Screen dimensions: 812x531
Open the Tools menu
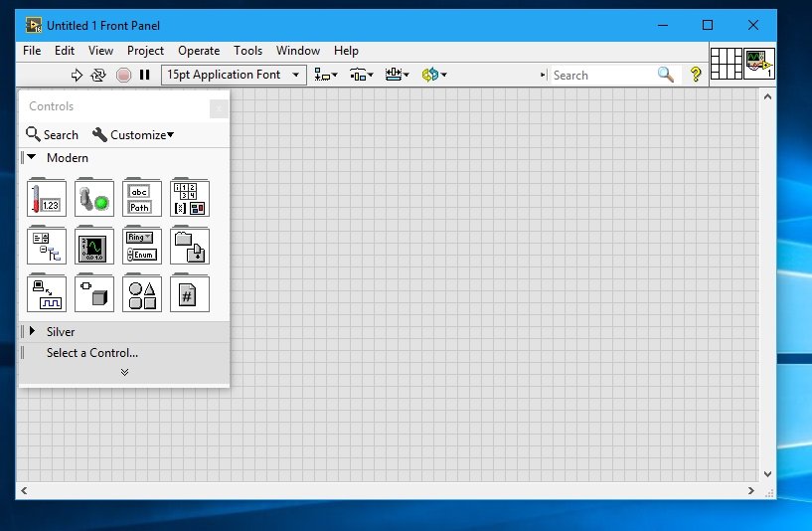click(247, 51)
